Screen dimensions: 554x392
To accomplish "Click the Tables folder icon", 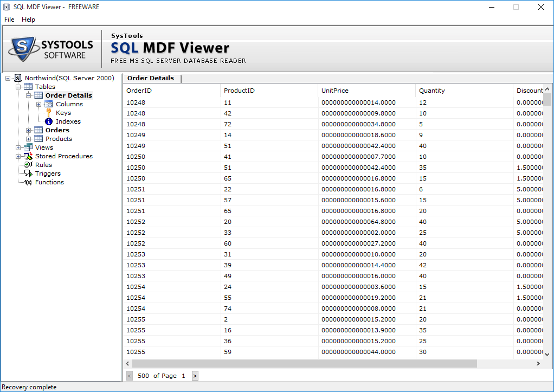I will click(28, 87).
